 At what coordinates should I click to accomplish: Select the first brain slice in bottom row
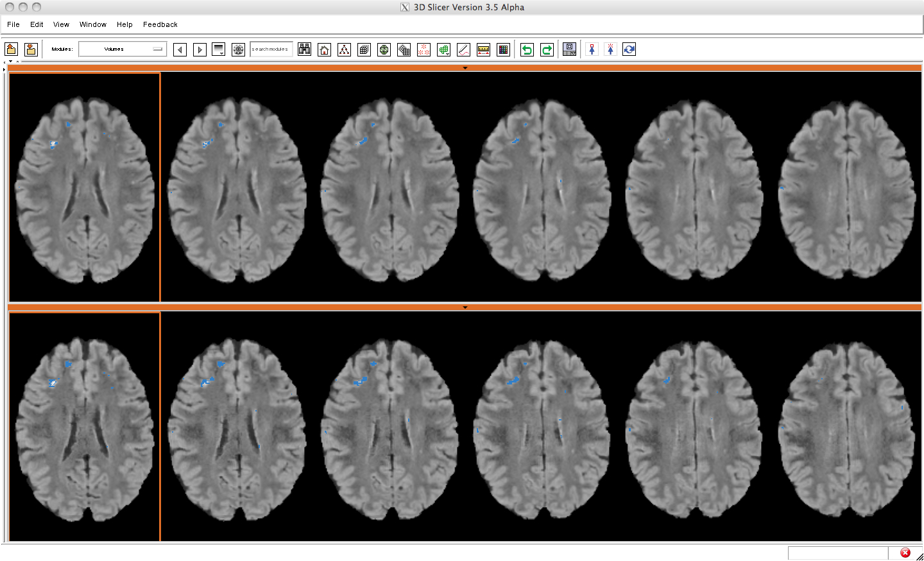coord(85,427)
